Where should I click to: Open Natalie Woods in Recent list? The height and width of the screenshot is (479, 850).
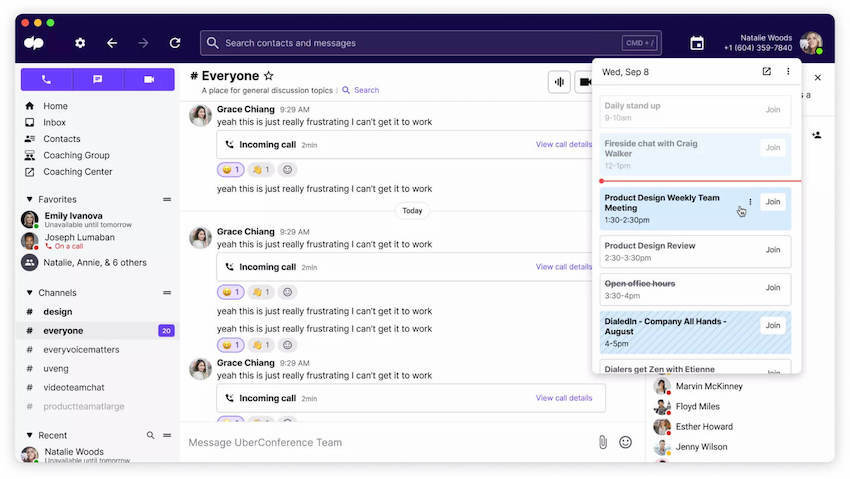point(98,455)
